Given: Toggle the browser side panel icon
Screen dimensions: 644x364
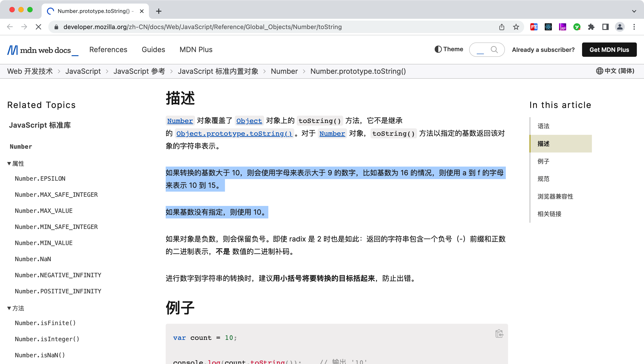Looking at the screenshot, I should pyautogui.click(x=605, y=27).
